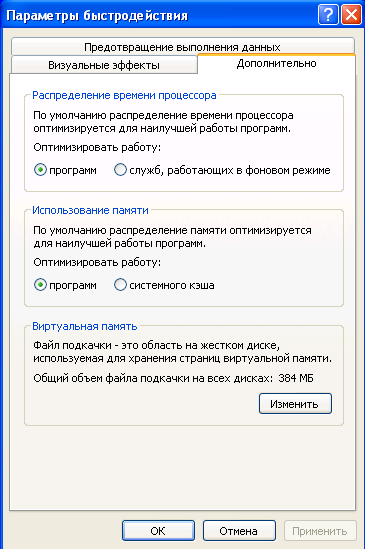Screen dimensions: 365x549
Task: Switch to the Визуальные эффекты tab
Action: coord(104,65)
